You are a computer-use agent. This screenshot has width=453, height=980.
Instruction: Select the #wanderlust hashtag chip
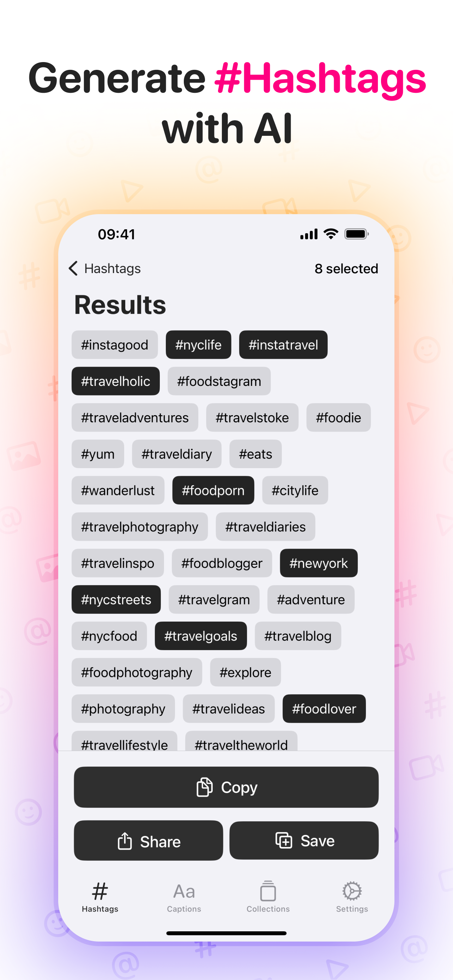(x=118, y=490)
